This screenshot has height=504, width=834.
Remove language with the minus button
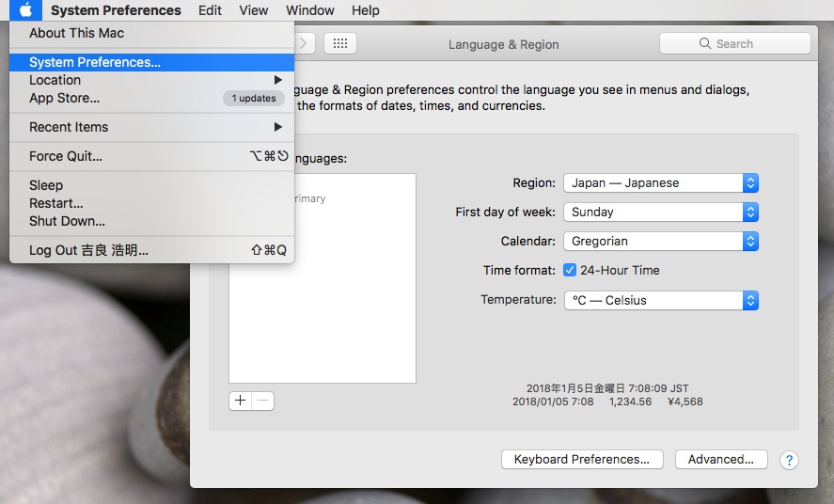tap(262, 401)
